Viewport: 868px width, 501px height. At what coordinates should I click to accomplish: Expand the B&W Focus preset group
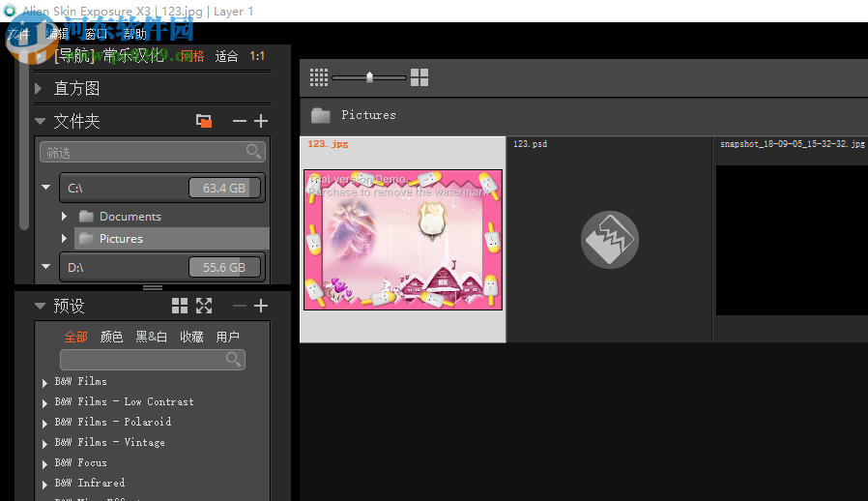click(44, 464)
